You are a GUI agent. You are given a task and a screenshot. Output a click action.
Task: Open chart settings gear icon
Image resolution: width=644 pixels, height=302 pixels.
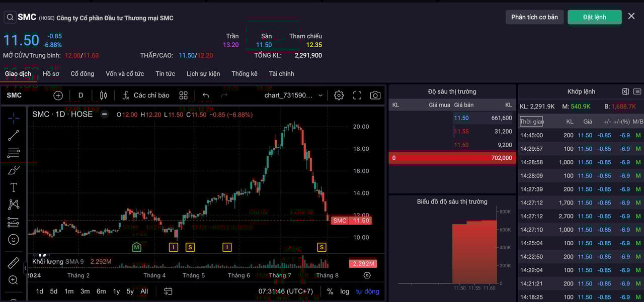[339, 95]
